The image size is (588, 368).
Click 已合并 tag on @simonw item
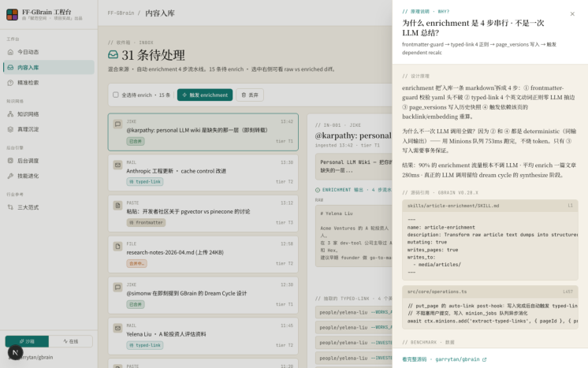point(136,304)
